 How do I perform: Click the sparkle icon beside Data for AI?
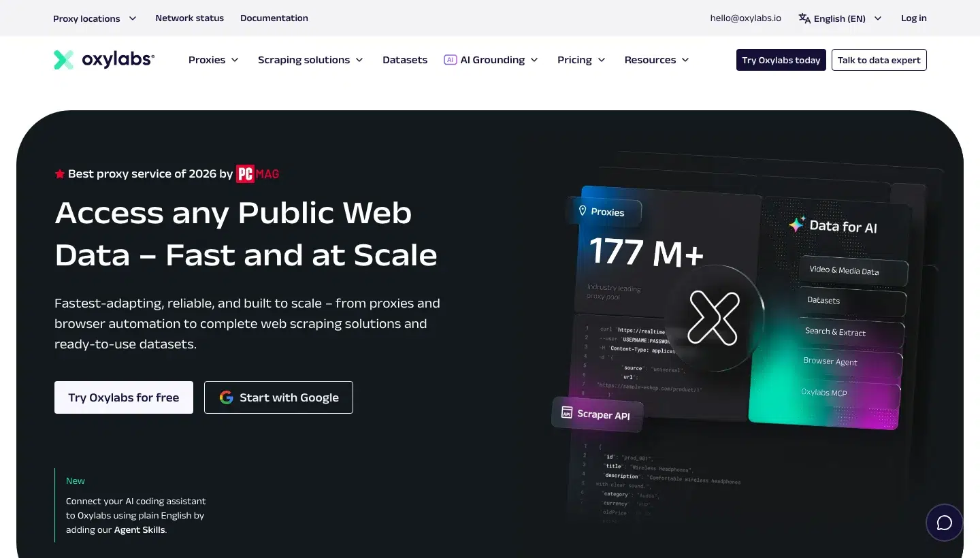tap(797, 225)
